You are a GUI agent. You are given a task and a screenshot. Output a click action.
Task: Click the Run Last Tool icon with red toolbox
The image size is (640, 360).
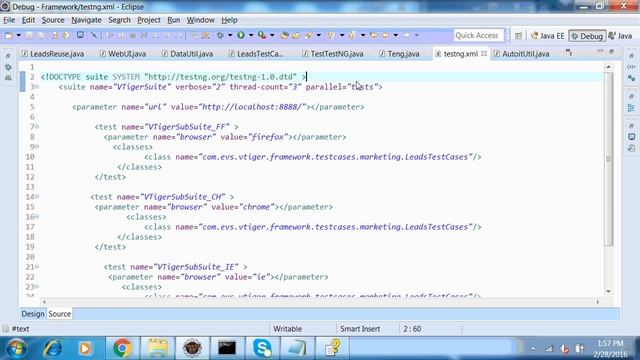262,36
